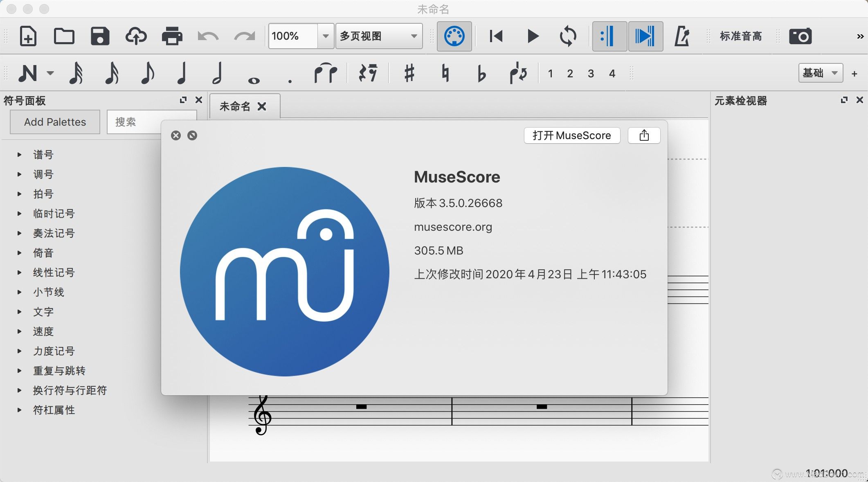868x482 pixels.
Task: Open the 100% zoom level dropdown
Action: (x=326, y=36)
